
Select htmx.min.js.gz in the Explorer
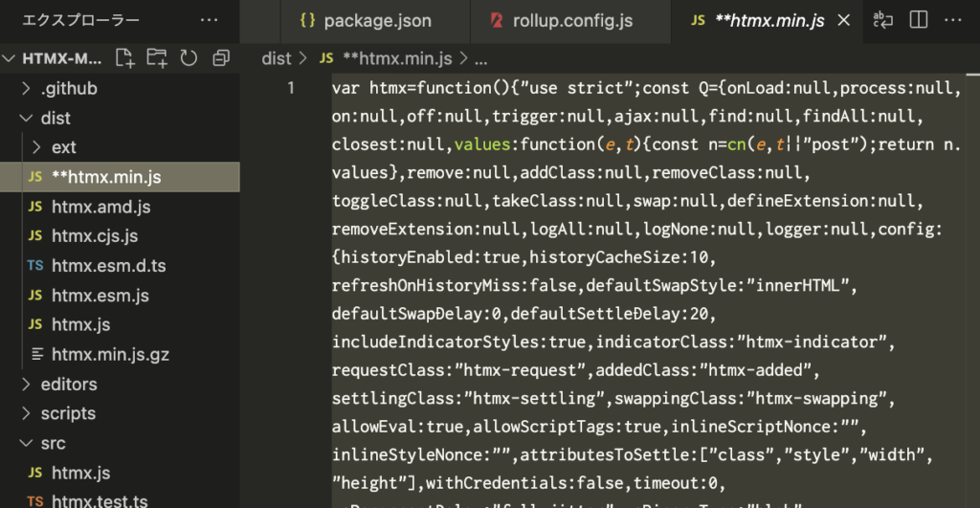click(110, 354)
